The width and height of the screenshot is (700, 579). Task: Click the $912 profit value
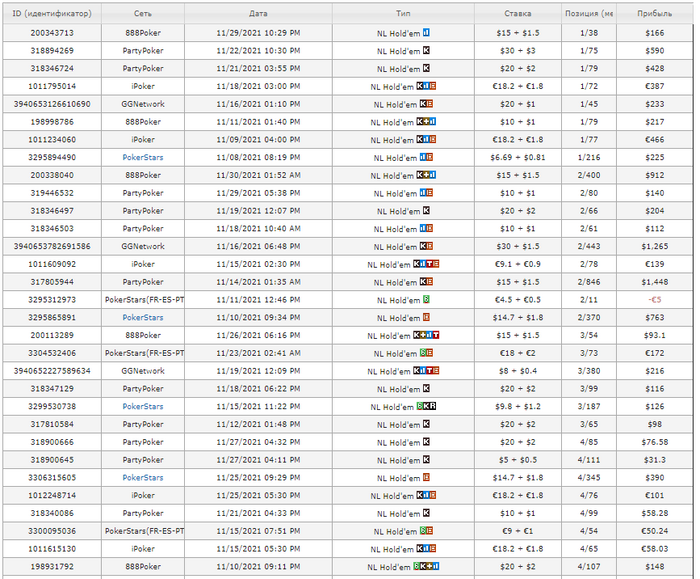tap(654, 175)
